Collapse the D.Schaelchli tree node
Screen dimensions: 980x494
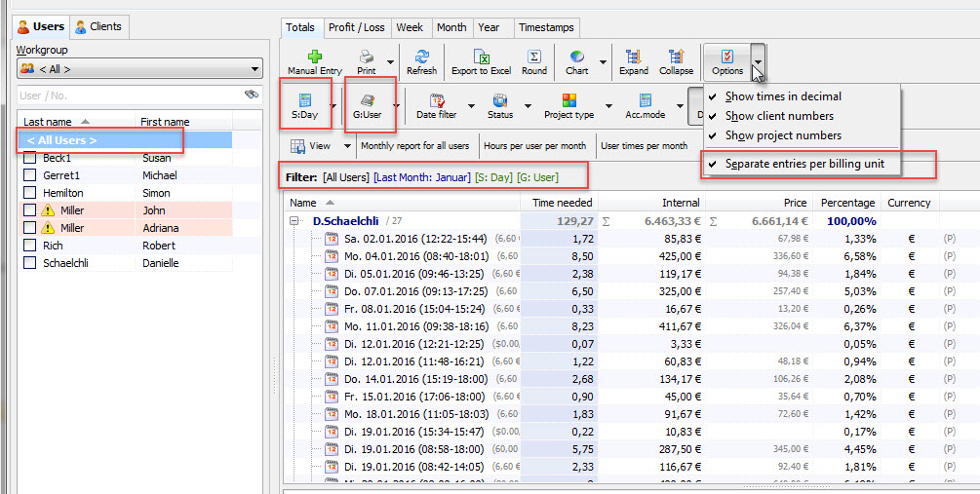pos(294,221)
